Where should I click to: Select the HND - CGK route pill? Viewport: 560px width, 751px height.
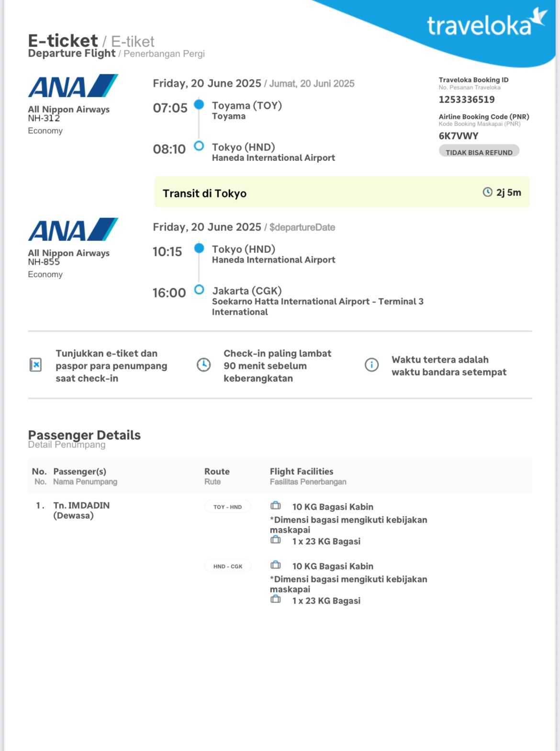coord(228,566)
